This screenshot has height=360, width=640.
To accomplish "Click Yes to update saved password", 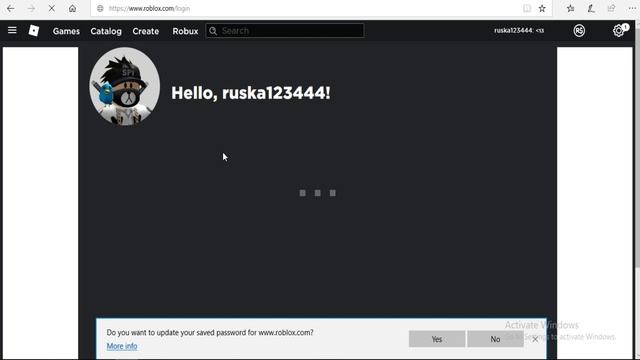I will pos(437,339).
